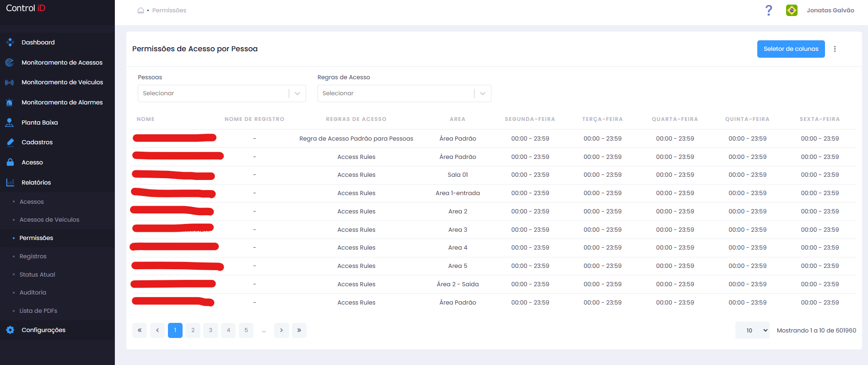The height and width of the screenshot is (365, 868).
Task: Go to page 5
Action: coord(246,330)
